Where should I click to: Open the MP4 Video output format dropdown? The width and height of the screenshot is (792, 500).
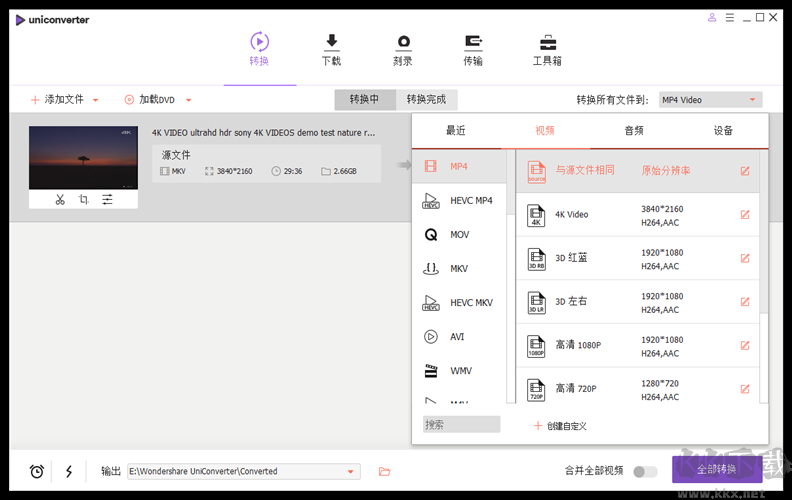(x=710, y=100)
